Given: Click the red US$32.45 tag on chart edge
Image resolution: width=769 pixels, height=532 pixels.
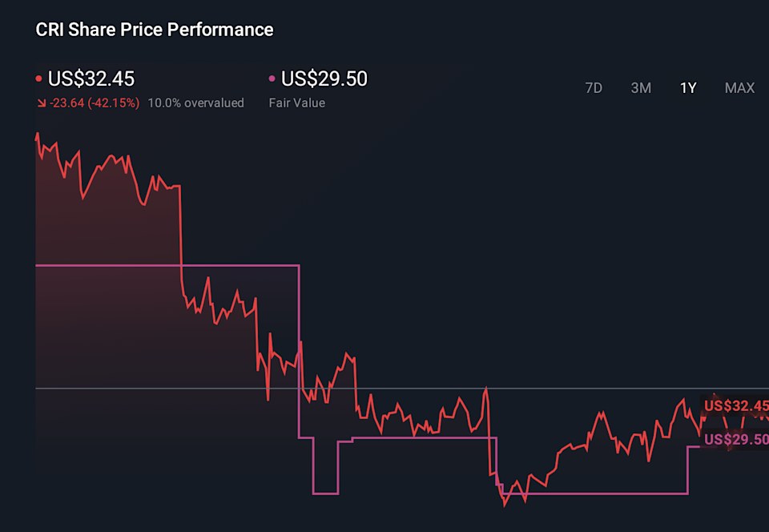Looking at the screenshot, I should click(x=735, y=405).
